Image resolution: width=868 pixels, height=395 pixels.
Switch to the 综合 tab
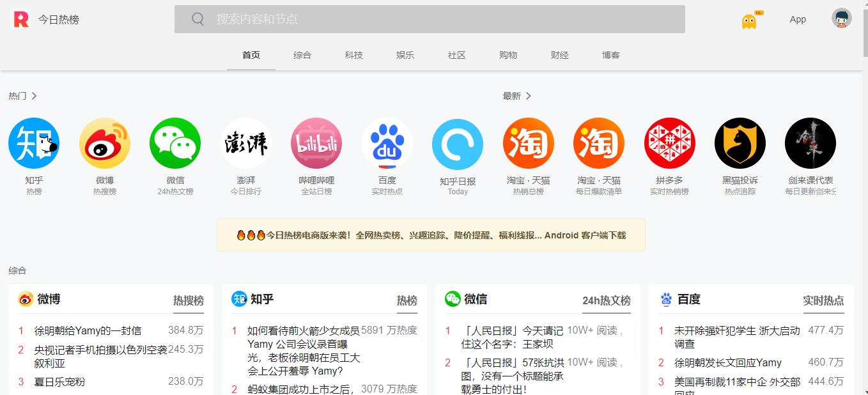click(x=302, y=55)
